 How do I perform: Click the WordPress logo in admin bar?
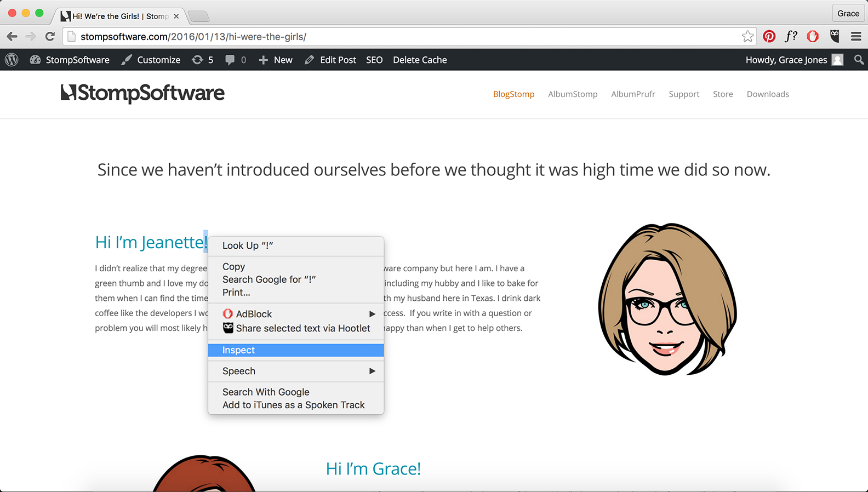tap(12, 60)
